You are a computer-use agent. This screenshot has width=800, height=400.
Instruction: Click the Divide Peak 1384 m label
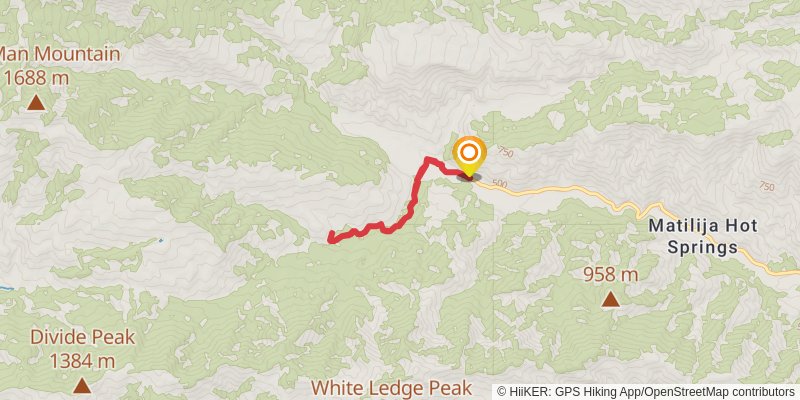pos(82,349)
